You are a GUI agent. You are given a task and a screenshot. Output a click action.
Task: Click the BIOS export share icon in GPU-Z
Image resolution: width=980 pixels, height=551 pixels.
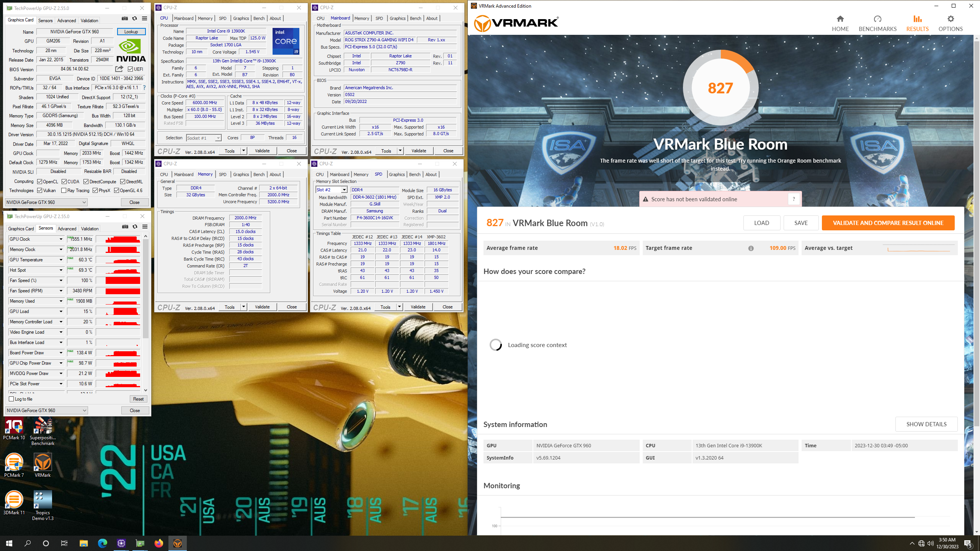119,69
